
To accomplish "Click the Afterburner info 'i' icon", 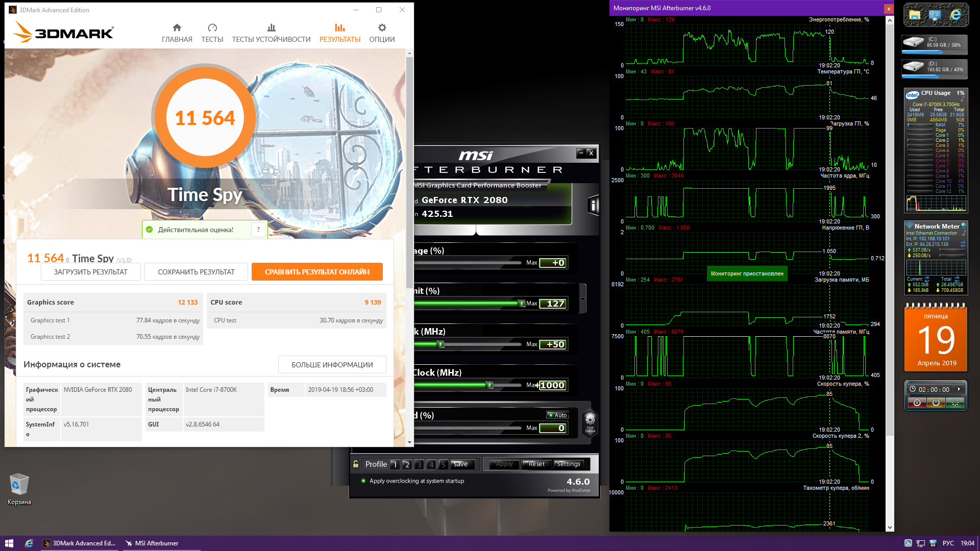I will pos(593,206).
